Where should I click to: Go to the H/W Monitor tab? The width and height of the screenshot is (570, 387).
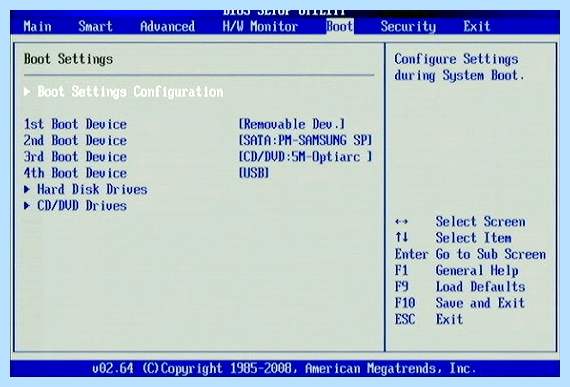coord(260,27)
